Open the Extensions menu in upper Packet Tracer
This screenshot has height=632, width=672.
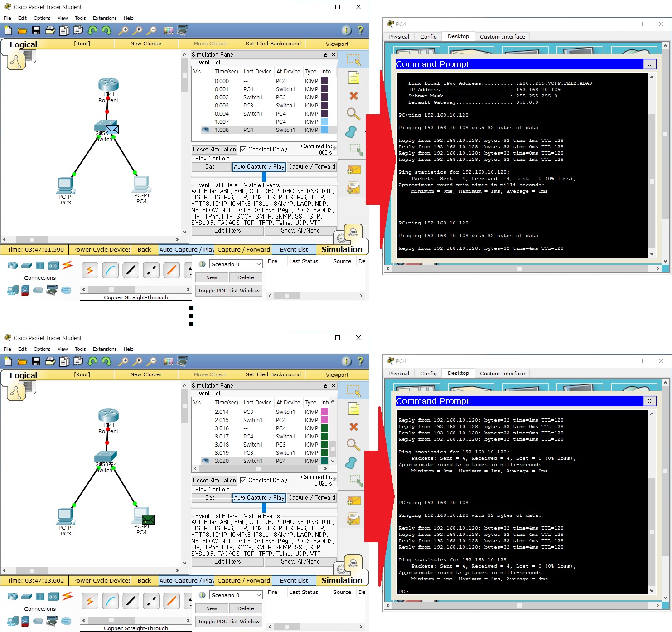click(x=105, y=18)
